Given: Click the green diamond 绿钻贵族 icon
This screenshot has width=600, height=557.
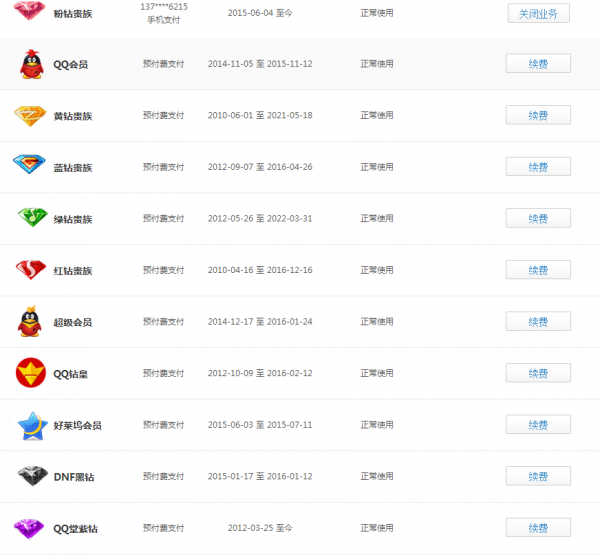Looking at the screenshot, I should pyautogui.click(x=33, y=217).
